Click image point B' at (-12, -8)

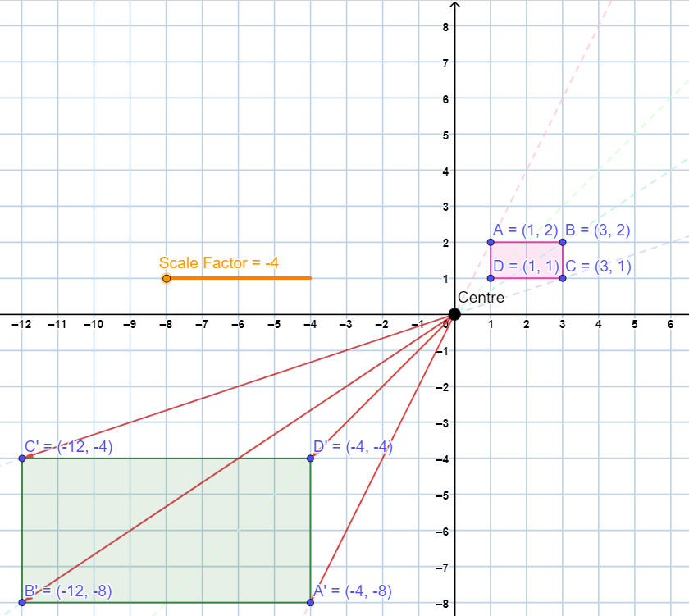coord(22,602)
